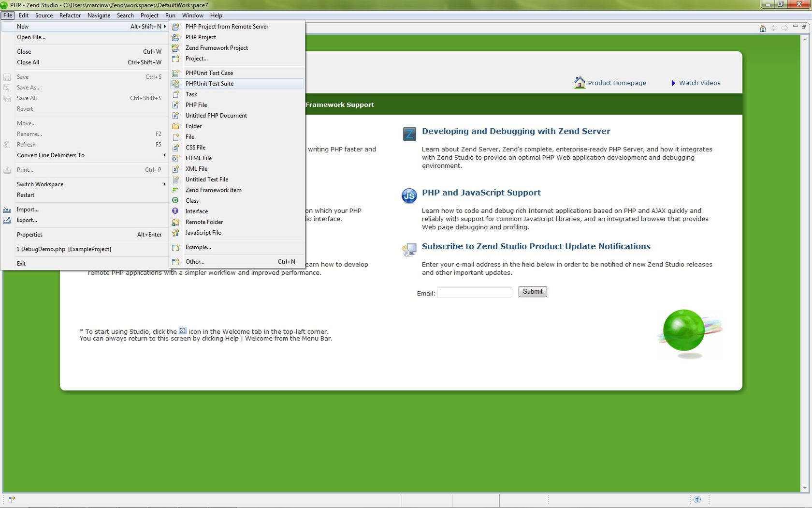Open Subscribe to Product Update Notifications link

pyautogui.click(x=536, y=246)
